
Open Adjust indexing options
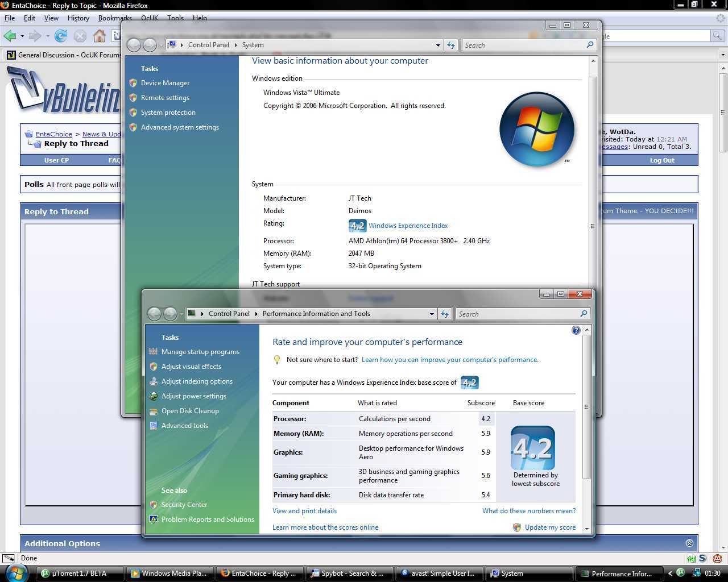pos(197,381)
